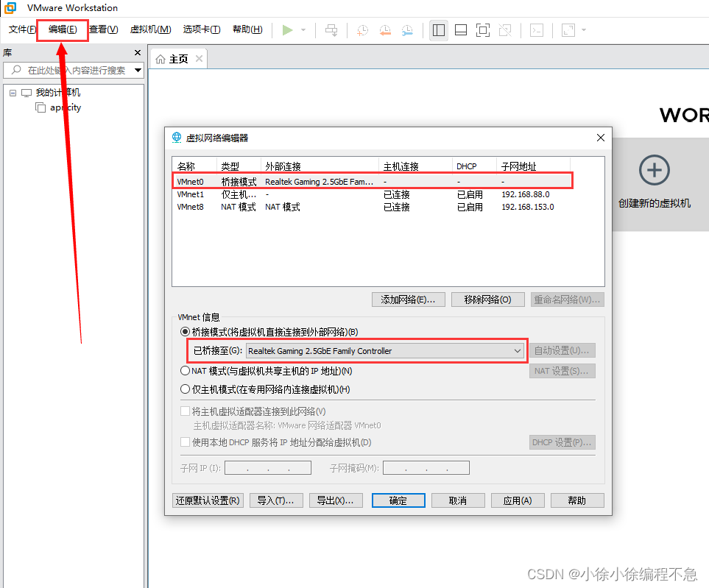
Task: Click the Rename Network button
Action: tap(568, 300)
